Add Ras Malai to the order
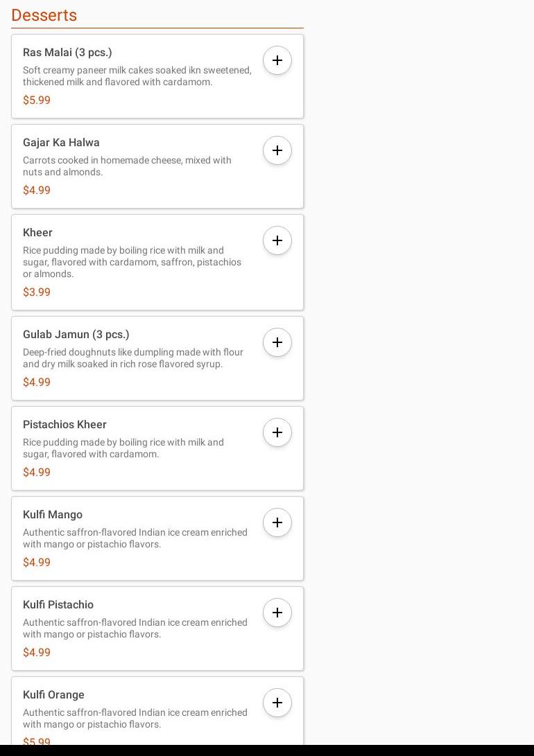Viewport: 534px width, 756px height. [277, 60]
